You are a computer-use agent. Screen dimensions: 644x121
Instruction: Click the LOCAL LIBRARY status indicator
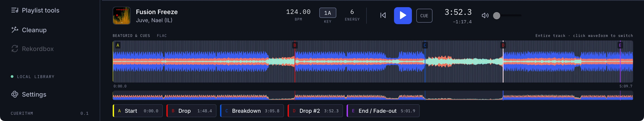click(x=33, y=76)
